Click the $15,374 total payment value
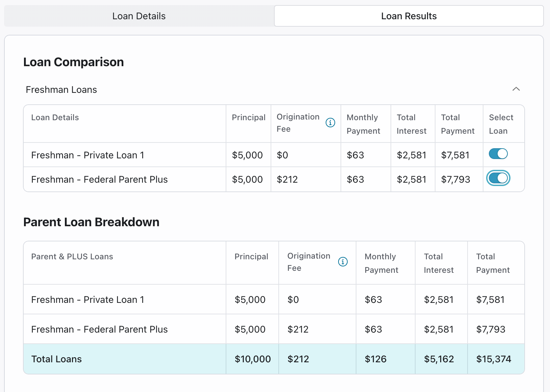The height and width of the screenshot is (392, 550). coord(494,359)
